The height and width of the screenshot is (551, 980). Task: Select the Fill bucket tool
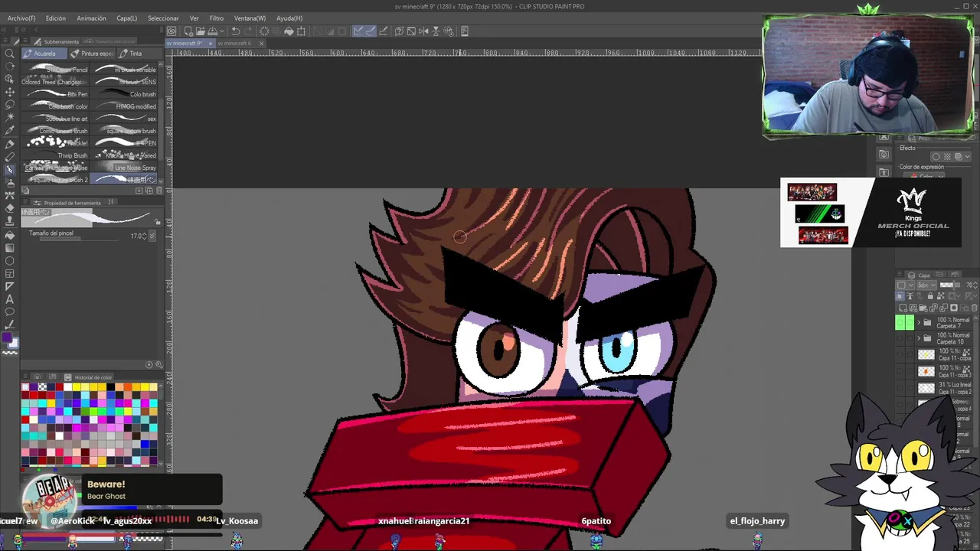pyautogui.click(x=9, y=235)
